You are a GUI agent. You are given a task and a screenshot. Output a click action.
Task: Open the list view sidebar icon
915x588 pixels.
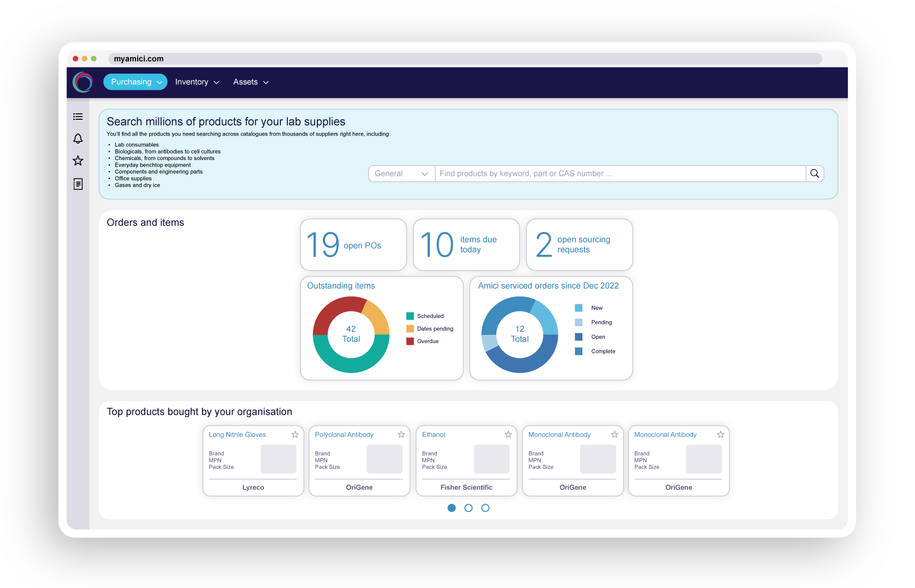78,117
